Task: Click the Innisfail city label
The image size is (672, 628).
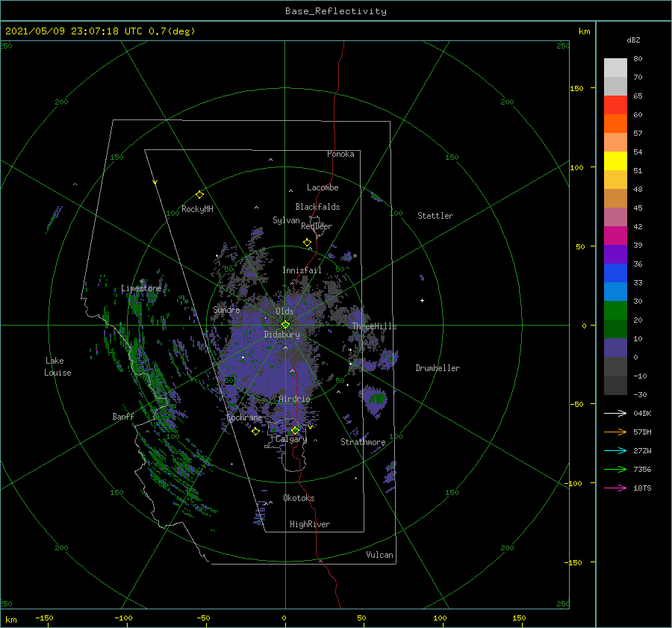Action: click(x=302, y=270)
